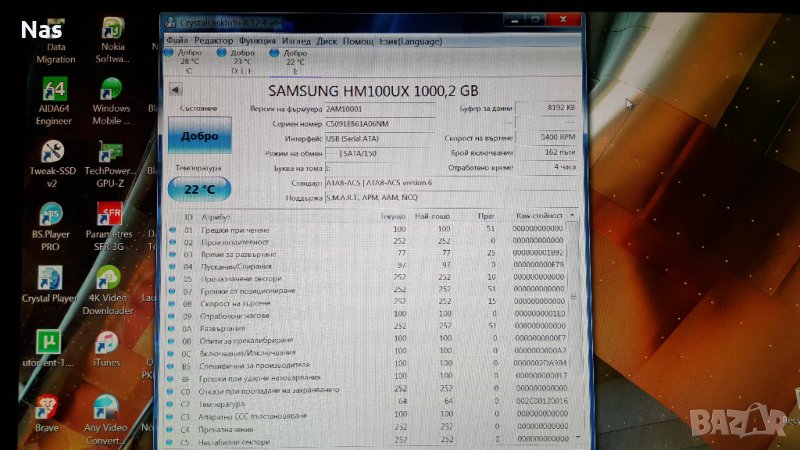Open the Език(Language) menu
This screenshot has height=450, width=800.
coord(409,41)
